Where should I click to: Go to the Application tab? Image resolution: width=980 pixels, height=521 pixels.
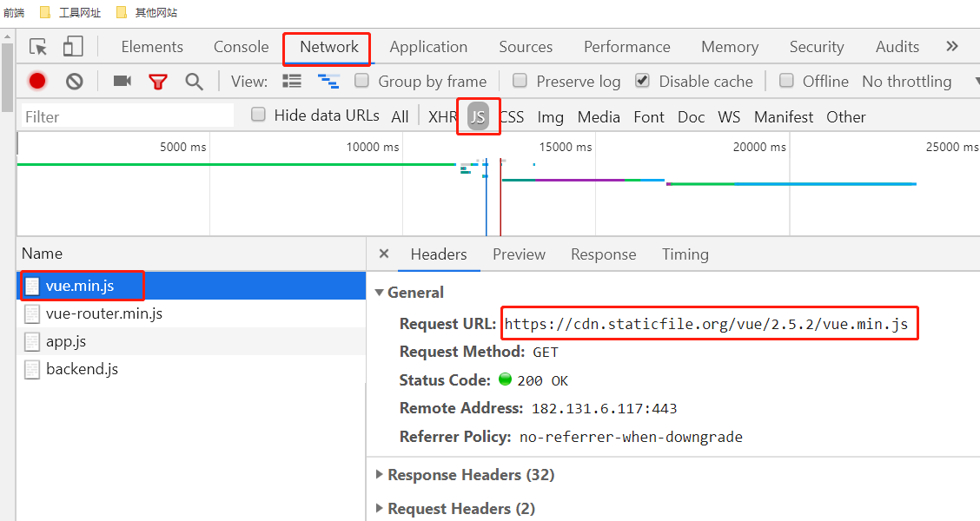tap(428, 47)
